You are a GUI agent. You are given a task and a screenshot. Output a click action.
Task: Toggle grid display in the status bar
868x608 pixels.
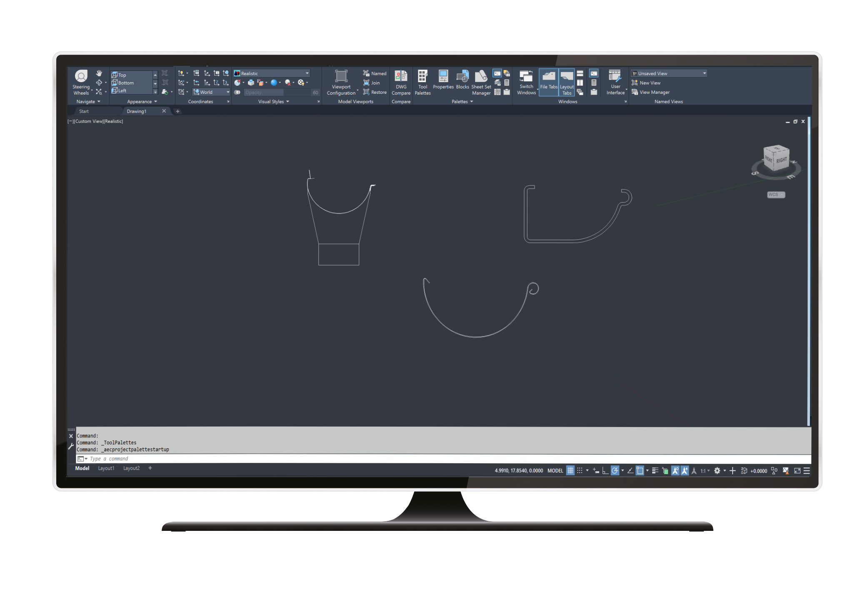[x=570, y=470]
